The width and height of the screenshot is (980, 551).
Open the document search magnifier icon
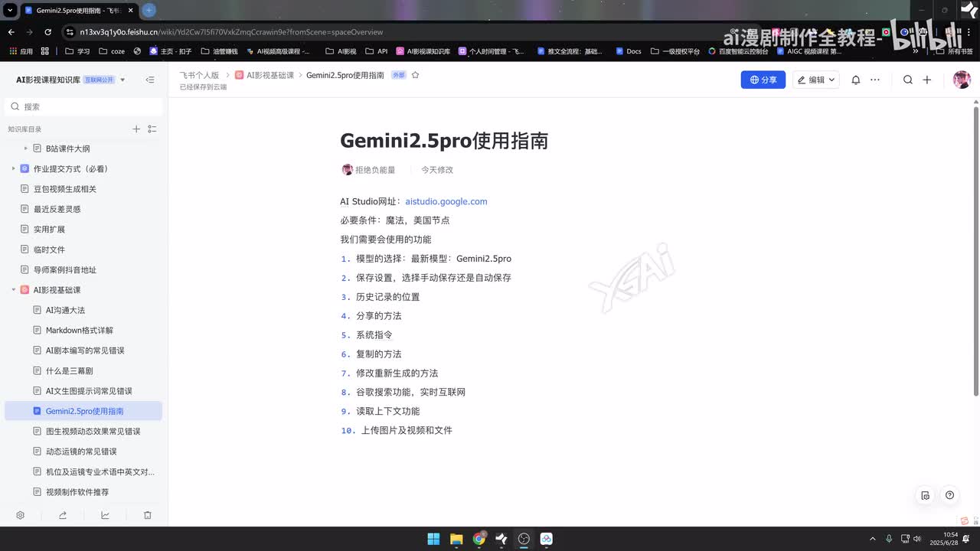coord(908,80)
